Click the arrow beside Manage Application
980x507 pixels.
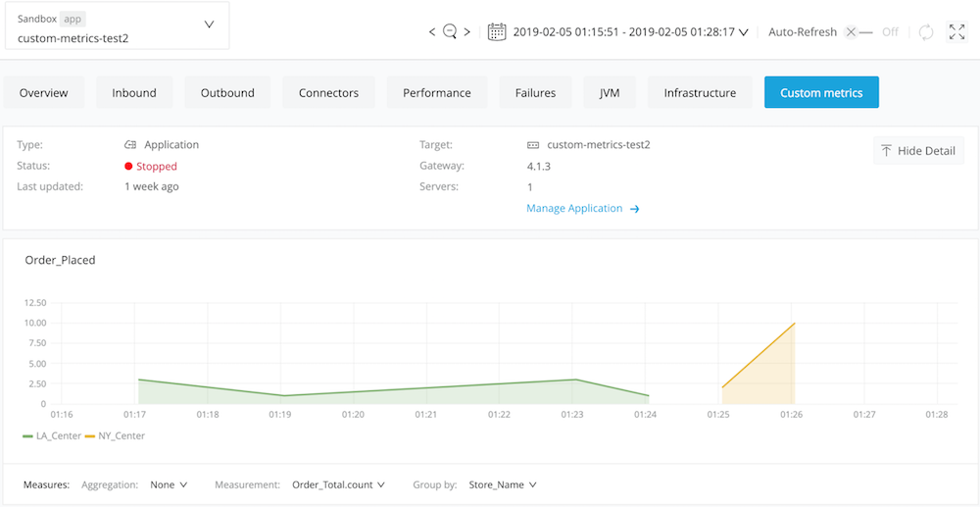coord(635,209)
